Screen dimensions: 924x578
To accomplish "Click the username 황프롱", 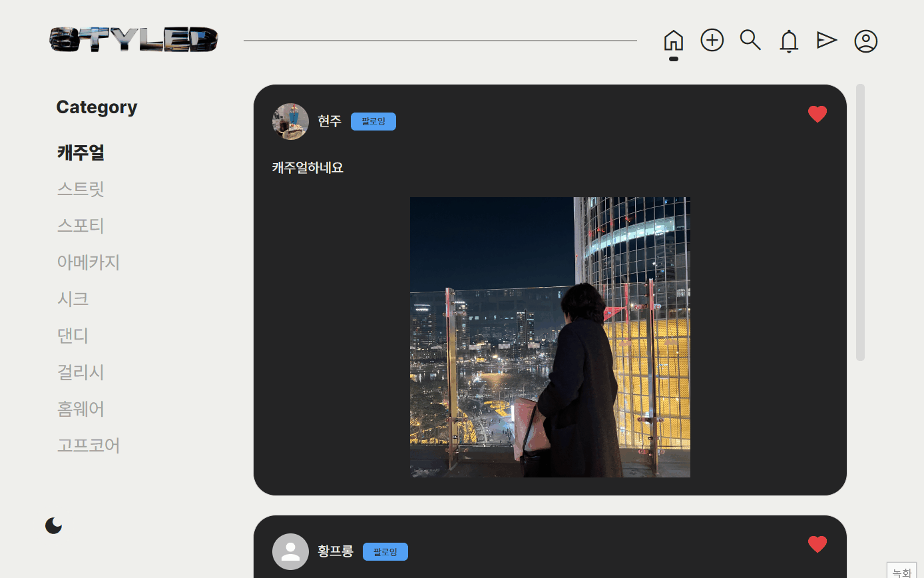I will [x=336, y=551].
